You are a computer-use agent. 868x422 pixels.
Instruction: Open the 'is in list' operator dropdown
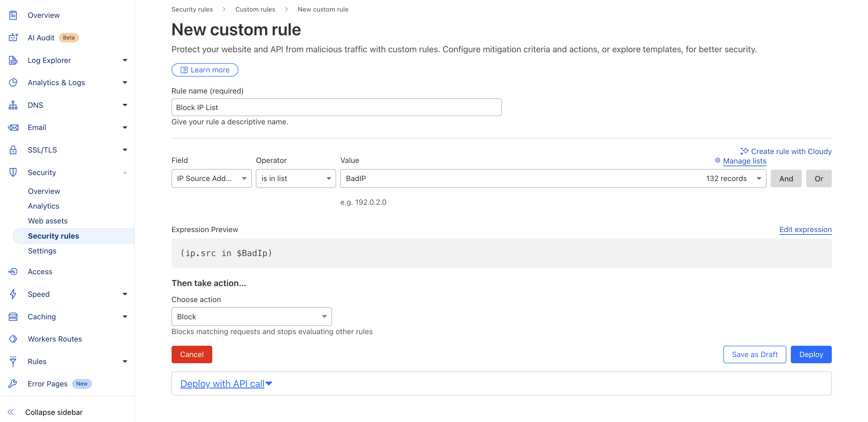(x=295, y=178)
